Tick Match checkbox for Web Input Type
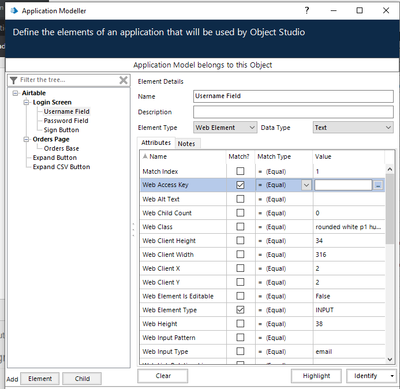This screenshot has width=400, height=389. point(240,351)
